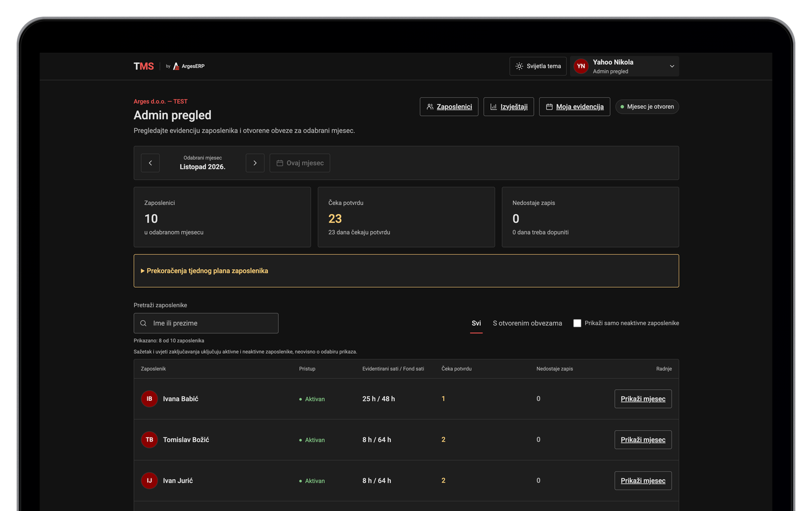The width and height of the screenshot is (812, 511).
Task: Click the Evidentirani sati / Fond sati header
Action: [393, 369]
